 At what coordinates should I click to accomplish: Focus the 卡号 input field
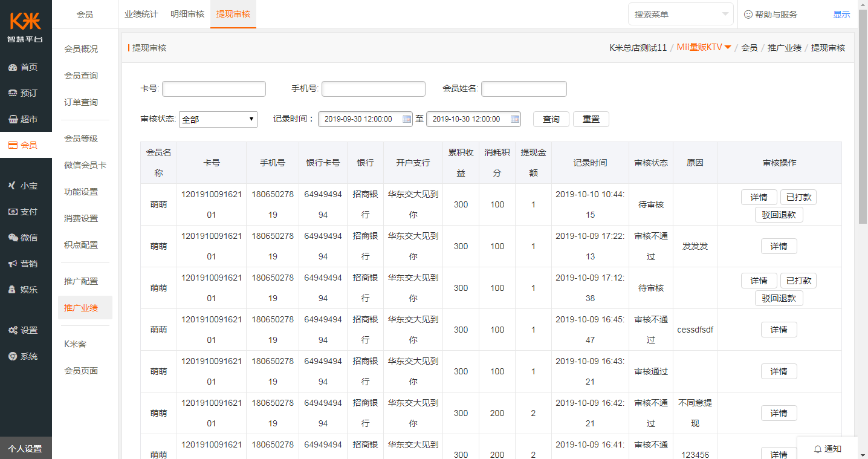pyautogui.click(x=214, y=89)
